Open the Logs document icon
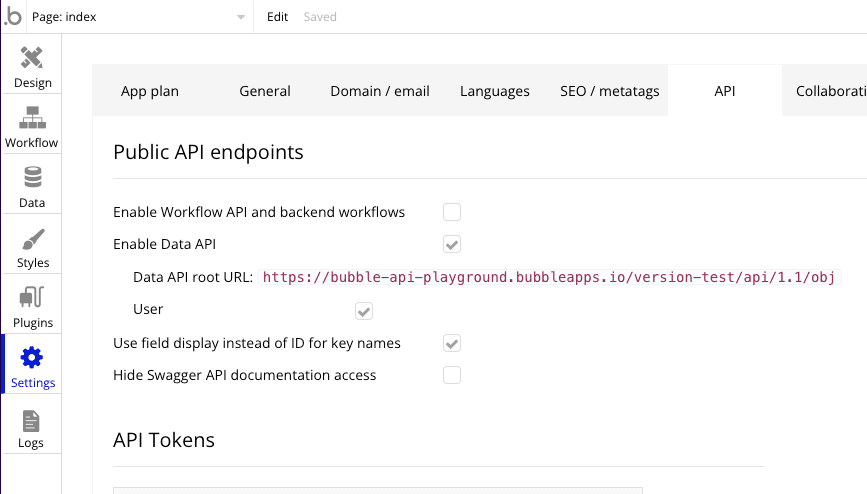The width and height of the screenshot is (867, 494). 31,422
